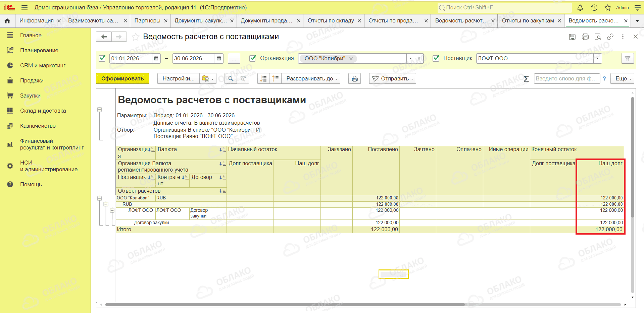Open Еще menu dropdown

[x=623, y=79]
